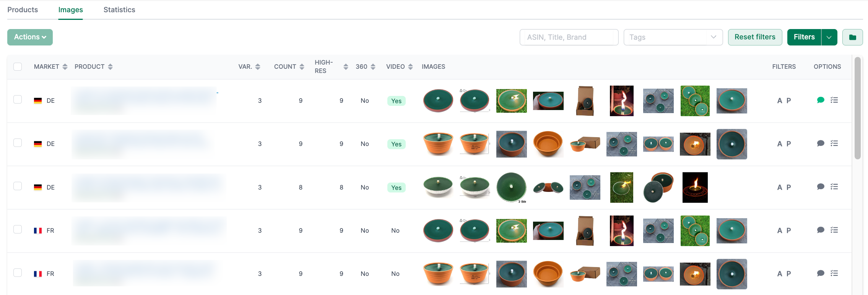The image size is (868, 295).
Task: Open the empty terracotta bowl thumbnail in second DE row
Action: coord(548,144)
